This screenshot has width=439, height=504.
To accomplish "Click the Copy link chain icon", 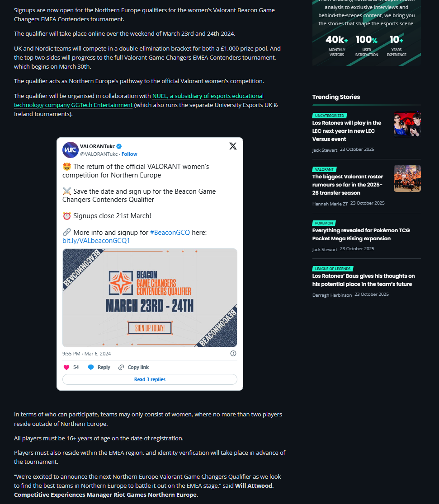I will pos(121,367).
